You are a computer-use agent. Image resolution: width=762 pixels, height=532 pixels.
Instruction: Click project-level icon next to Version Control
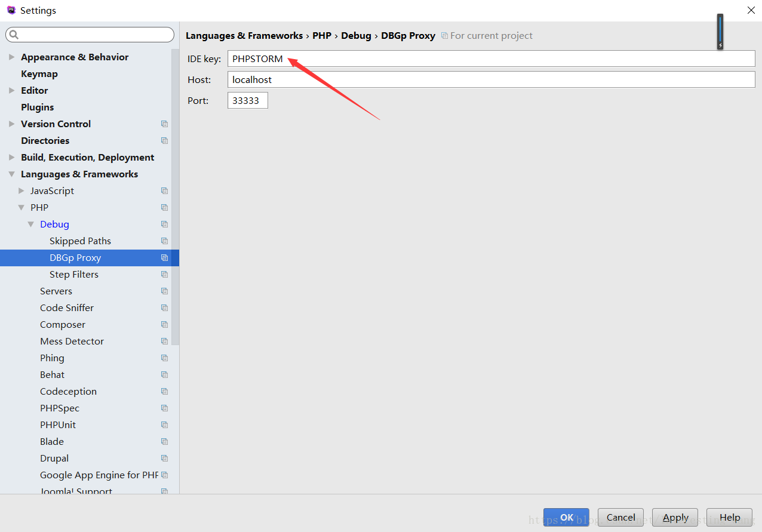pyautogui.click(x=164, y=124)
